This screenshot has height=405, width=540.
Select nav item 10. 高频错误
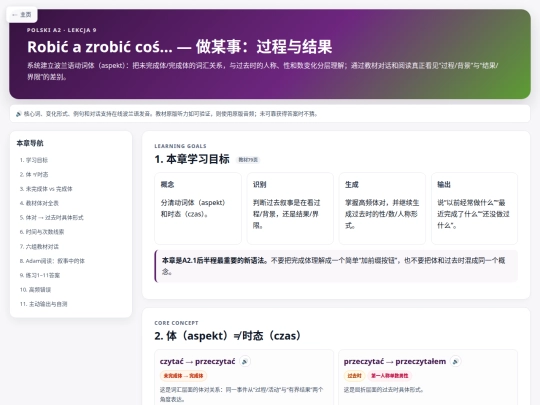35,290
